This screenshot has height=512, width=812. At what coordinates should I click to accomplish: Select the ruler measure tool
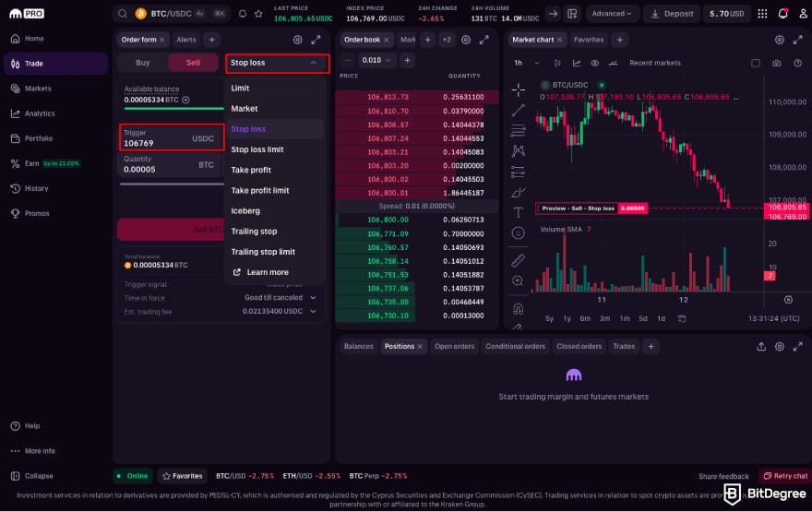(x=518, y=260)
